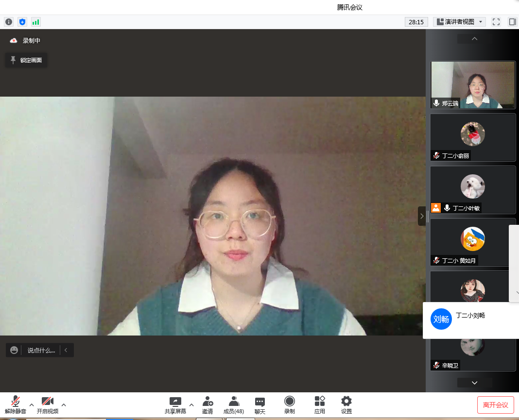Open the emoji reaction picker
The image size is (519, 420).
[x=14, y=350]
